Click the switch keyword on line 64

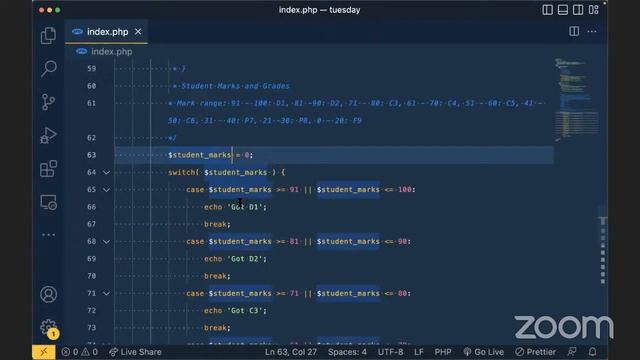pos(182,172)
